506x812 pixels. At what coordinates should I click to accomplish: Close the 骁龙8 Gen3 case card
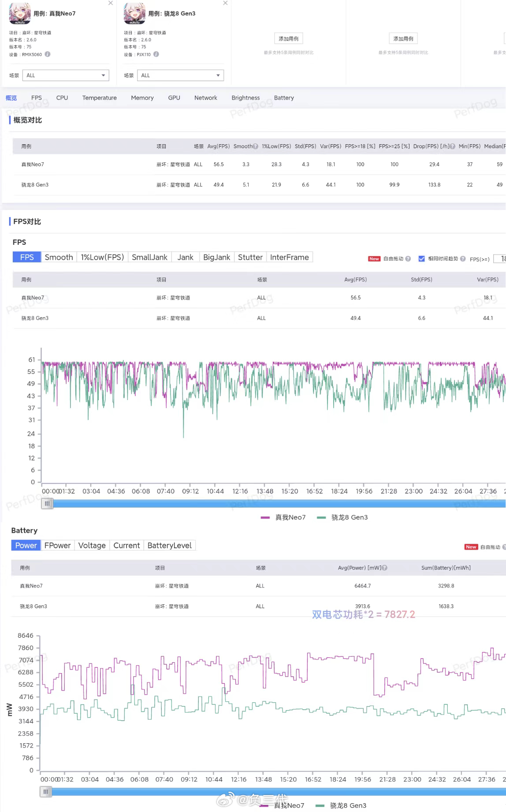point(225,3)
